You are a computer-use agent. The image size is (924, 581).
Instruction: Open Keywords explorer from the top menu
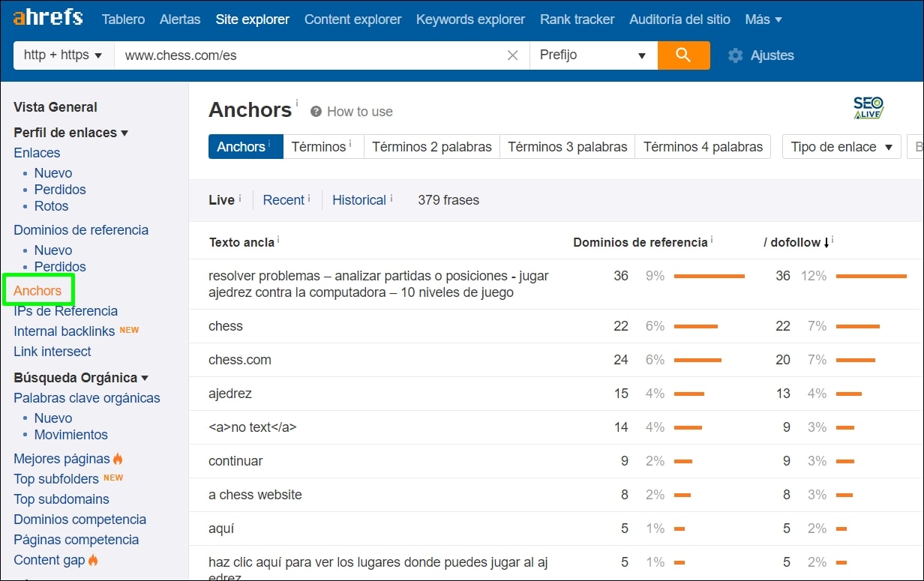[470, 19]
